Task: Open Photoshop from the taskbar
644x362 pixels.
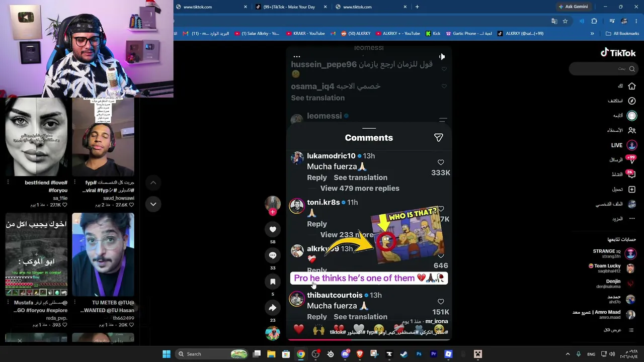Action: [x=419, y=354]
